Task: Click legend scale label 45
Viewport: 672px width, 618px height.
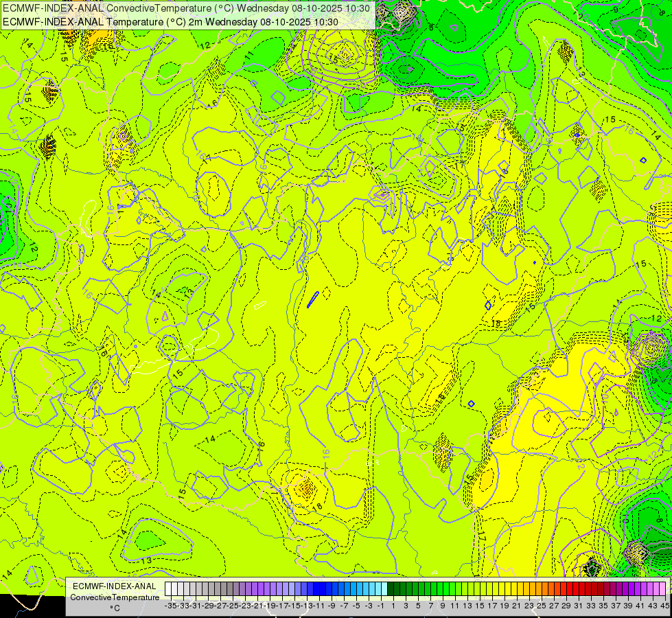Action: [x=664, y=606]
